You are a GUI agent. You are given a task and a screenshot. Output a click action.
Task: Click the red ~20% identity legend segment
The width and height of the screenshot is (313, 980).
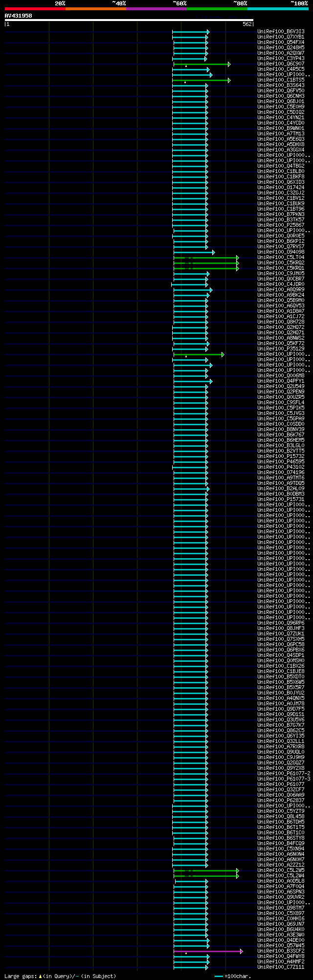[x=35, y=9]
